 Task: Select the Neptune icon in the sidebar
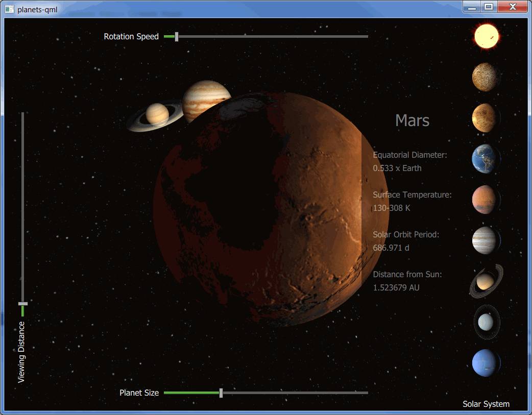click(x=485, y=363)
